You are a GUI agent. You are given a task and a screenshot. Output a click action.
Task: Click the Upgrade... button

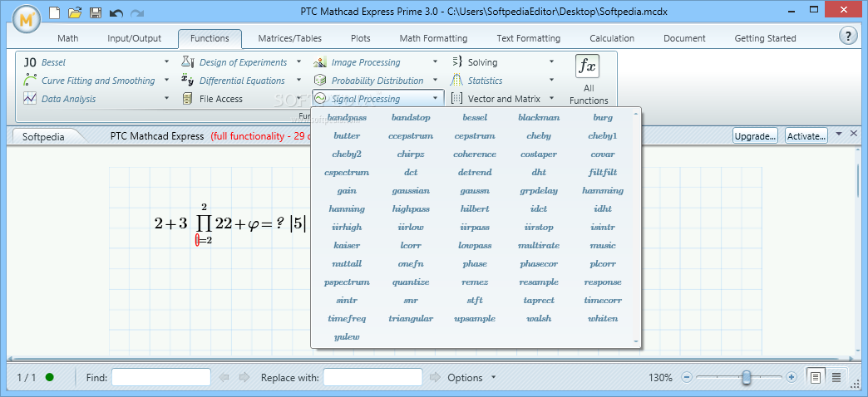[x=756, y=136]
